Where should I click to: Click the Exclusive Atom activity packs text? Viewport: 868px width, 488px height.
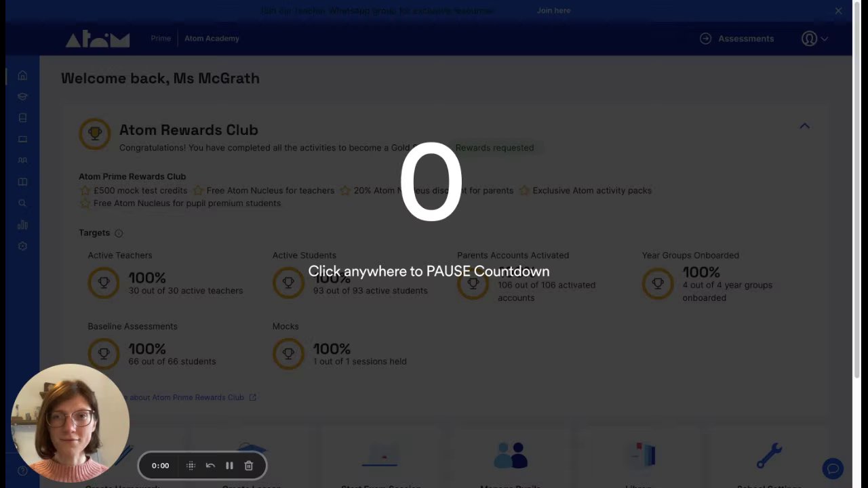point(592,190)
